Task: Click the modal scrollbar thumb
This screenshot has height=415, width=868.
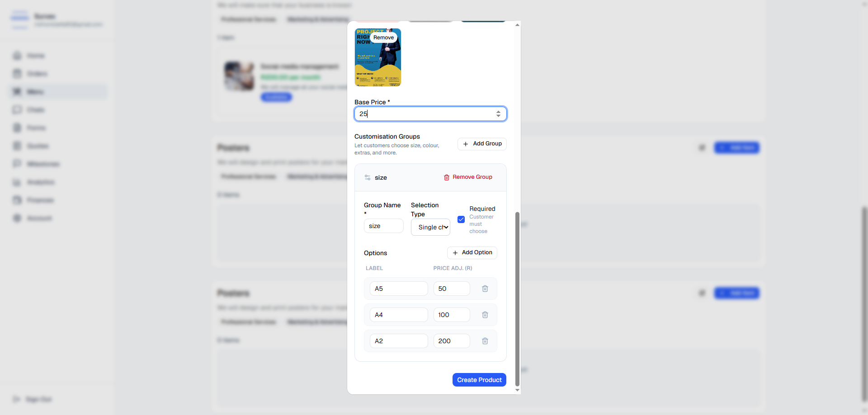Action: (x=517, y=299)
